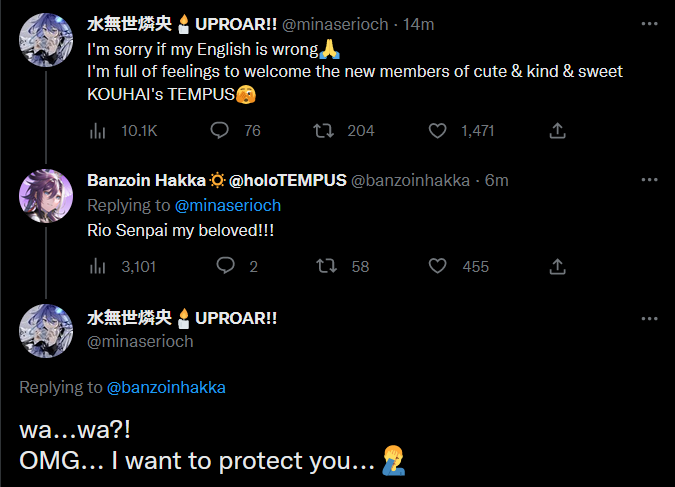Screen dimensions: 675x487
Task: Open Banzoin Hakka's profile avatar
Action: (x=45, y=196)
